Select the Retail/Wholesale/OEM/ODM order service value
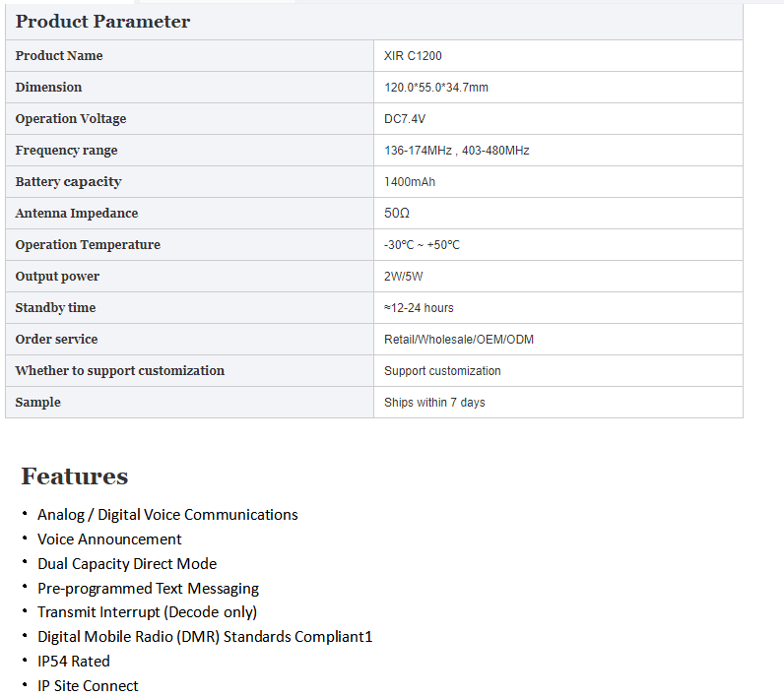The width and height of the screenshot is (784, 697). [x=459, y=340]
